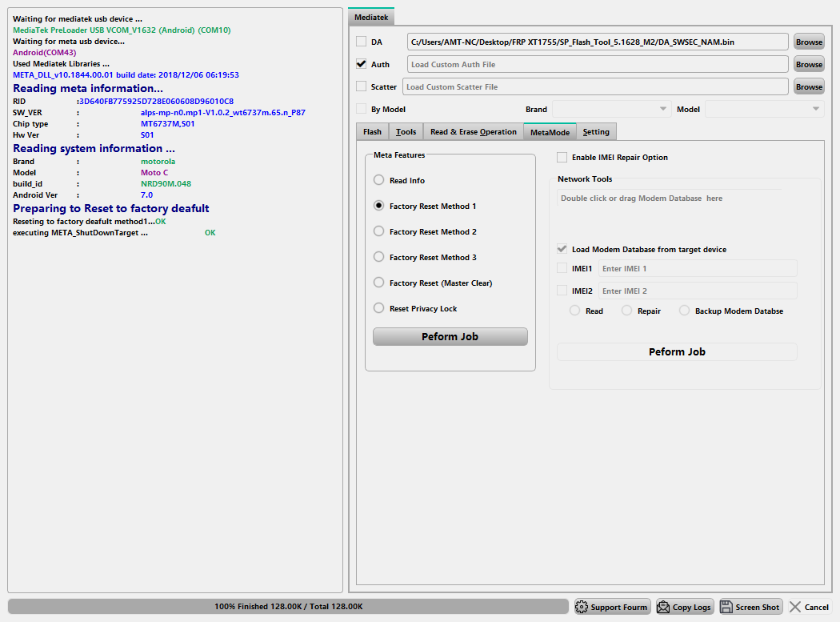Toggle the DA checkbox
The image size is (840, 622).
(x=362, y=42)
